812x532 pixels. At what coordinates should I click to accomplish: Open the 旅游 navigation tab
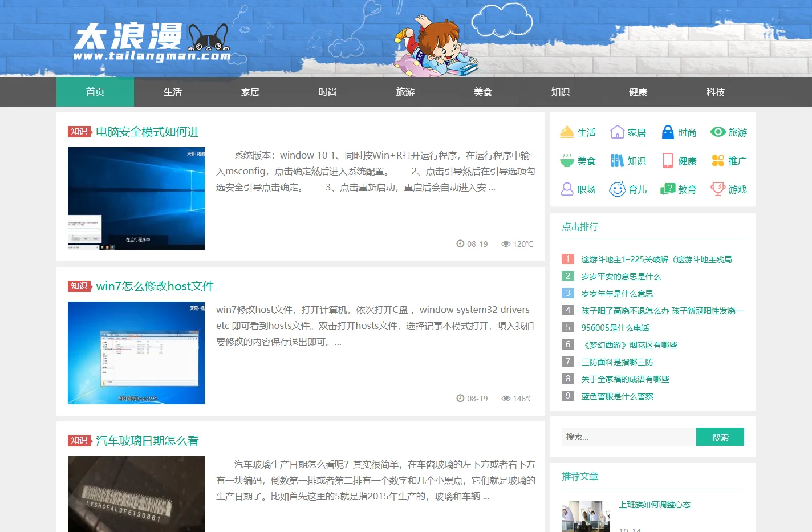(x=405, y=92)
